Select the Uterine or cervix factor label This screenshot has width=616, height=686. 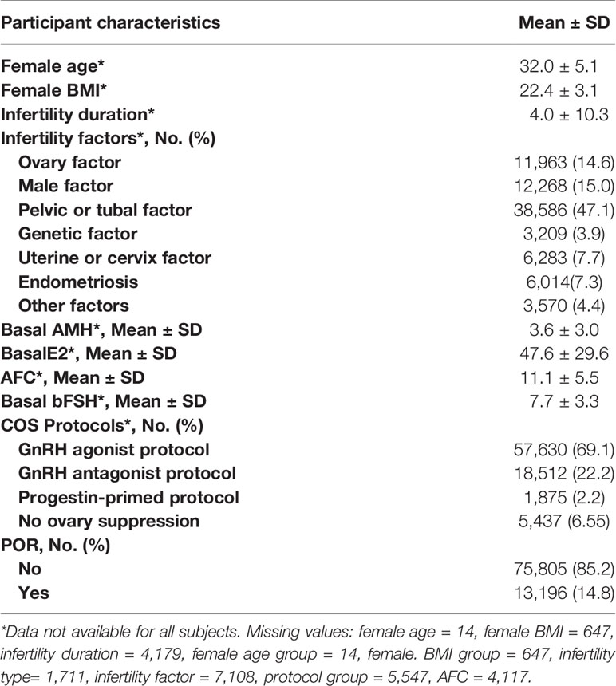coord(115,258)
